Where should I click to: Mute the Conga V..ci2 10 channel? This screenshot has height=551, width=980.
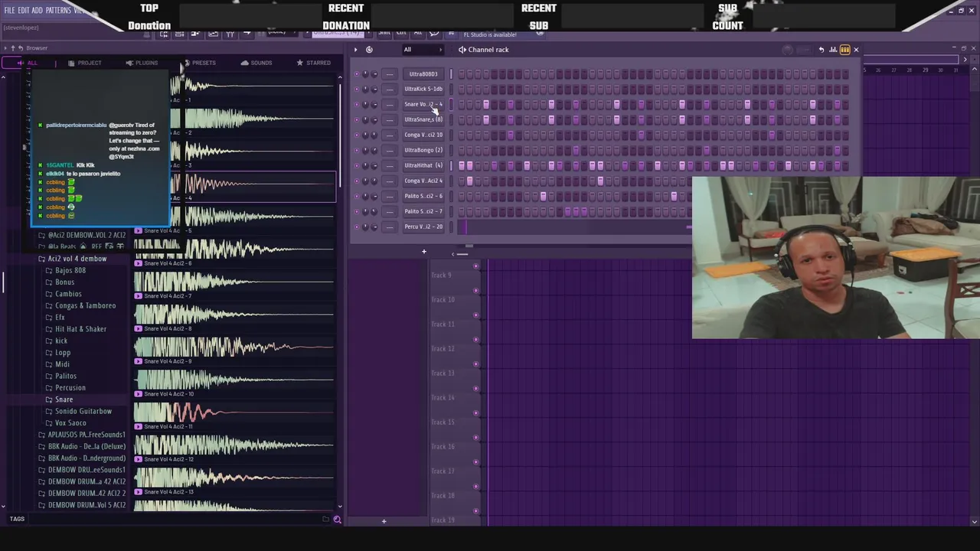356,135
